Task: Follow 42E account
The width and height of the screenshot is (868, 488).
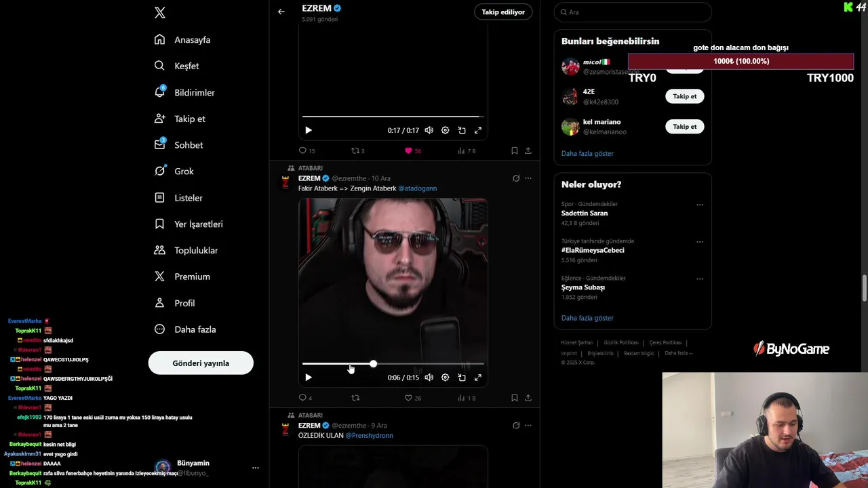Action: (x=684, y=96)
